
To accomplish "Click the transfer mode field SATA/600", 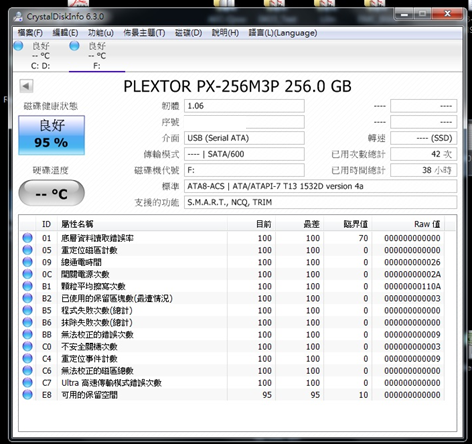I will click(244, 154).
